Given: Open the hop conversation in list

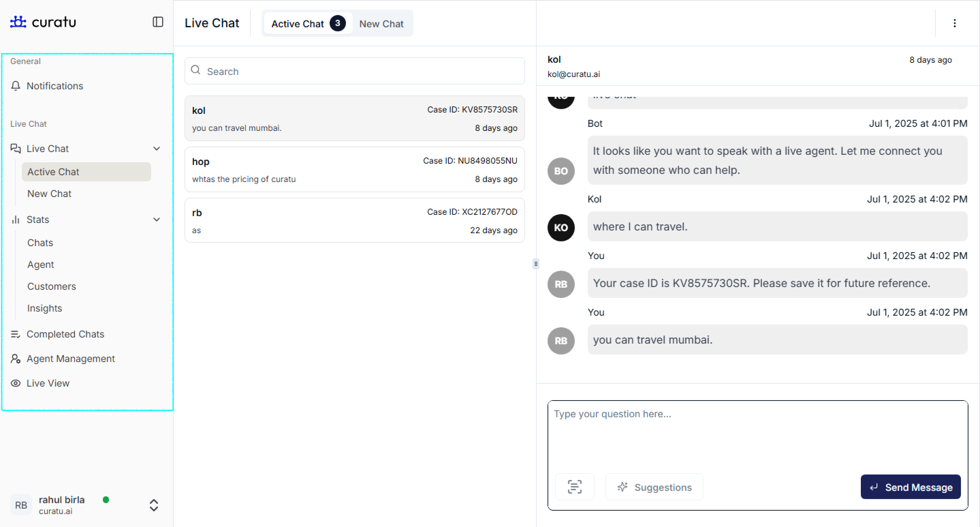Looking at the screenshot, I should (x=354, y=170).
